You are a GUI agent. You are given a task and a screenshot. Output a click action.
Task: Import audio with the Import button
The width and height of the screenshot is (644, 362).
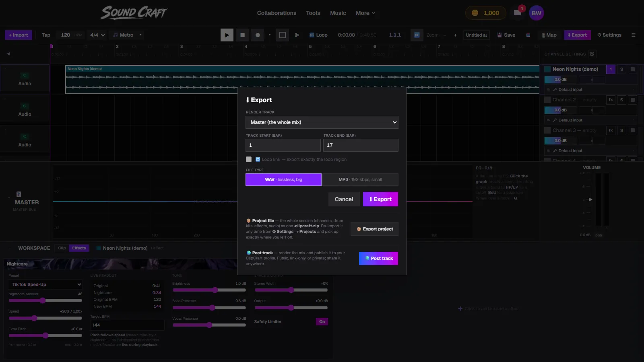click(19, 35)
